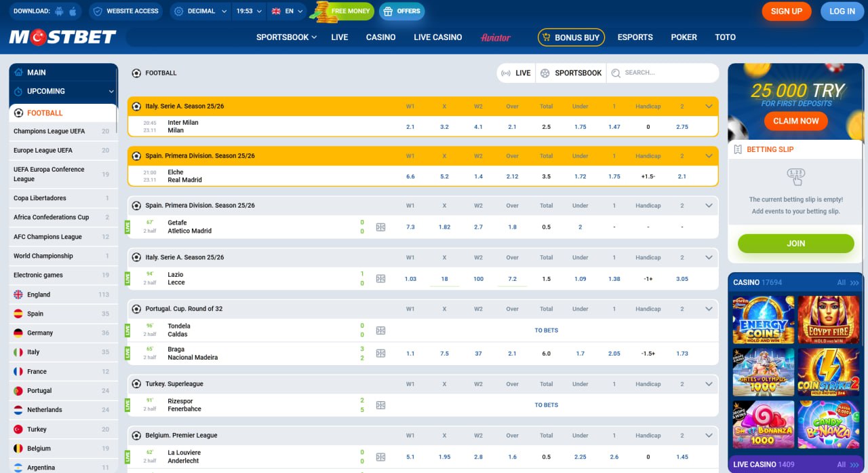Click the Claim Now bonus button
The height and width of the screenshot is (473, 868).
coord(796,121)
